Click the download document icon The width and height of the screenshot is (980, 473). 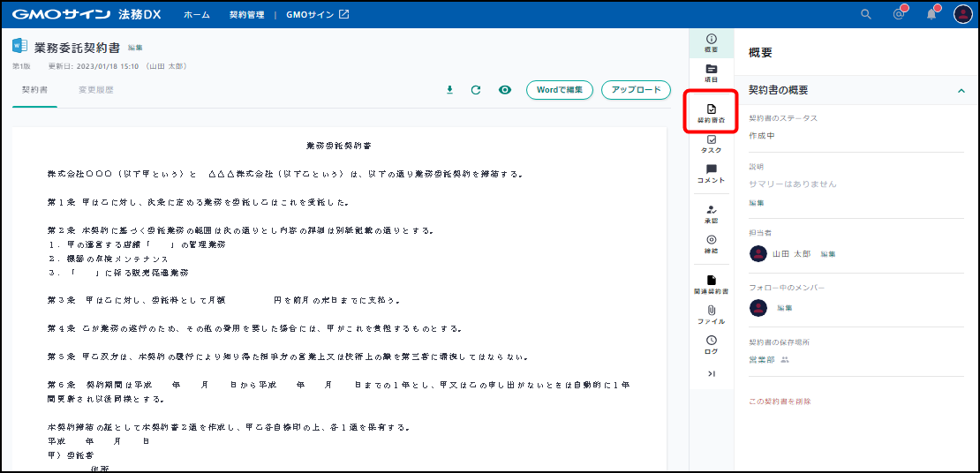click(x=449, y=90)
